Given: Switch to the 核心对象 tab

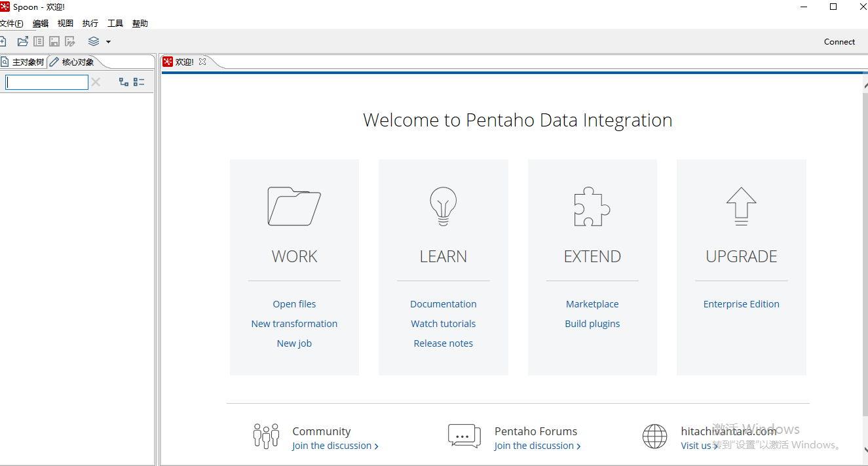Looking at the screenshot, I should click(73, 62).
